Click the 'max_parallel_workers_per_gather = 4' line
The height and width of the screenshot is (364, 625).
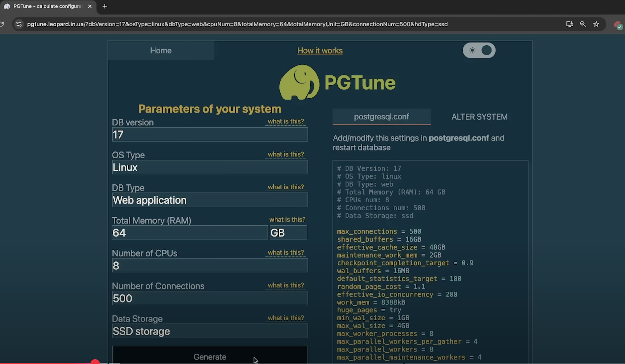[407, 341]
